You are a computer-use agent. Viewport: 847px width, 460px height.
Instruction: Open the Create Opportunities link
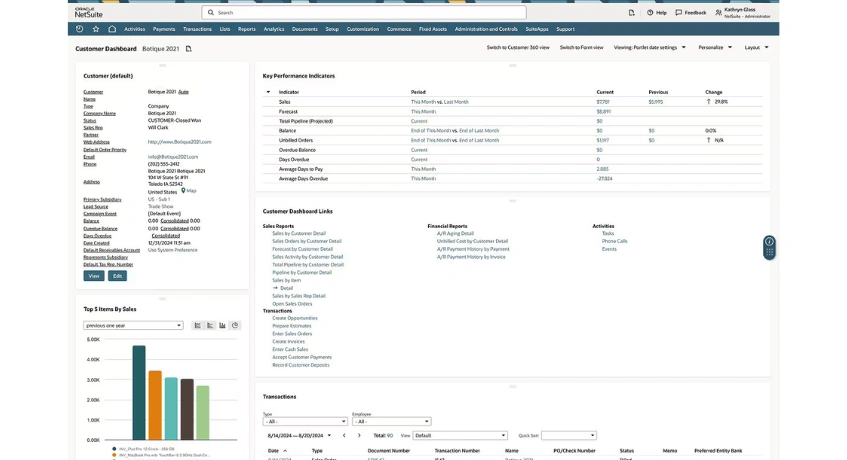[294, 319]
